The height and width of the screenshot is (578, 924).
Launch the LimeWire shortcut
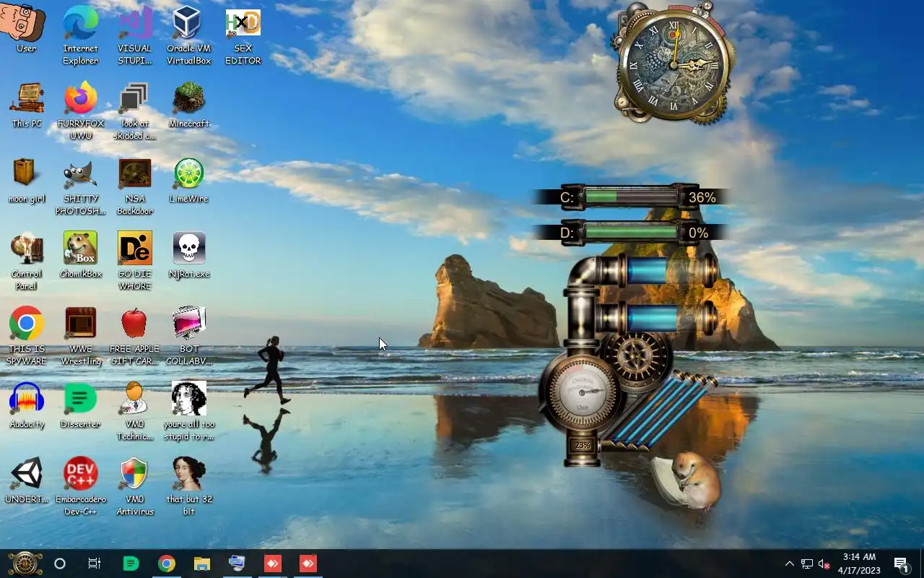[188, 181]
